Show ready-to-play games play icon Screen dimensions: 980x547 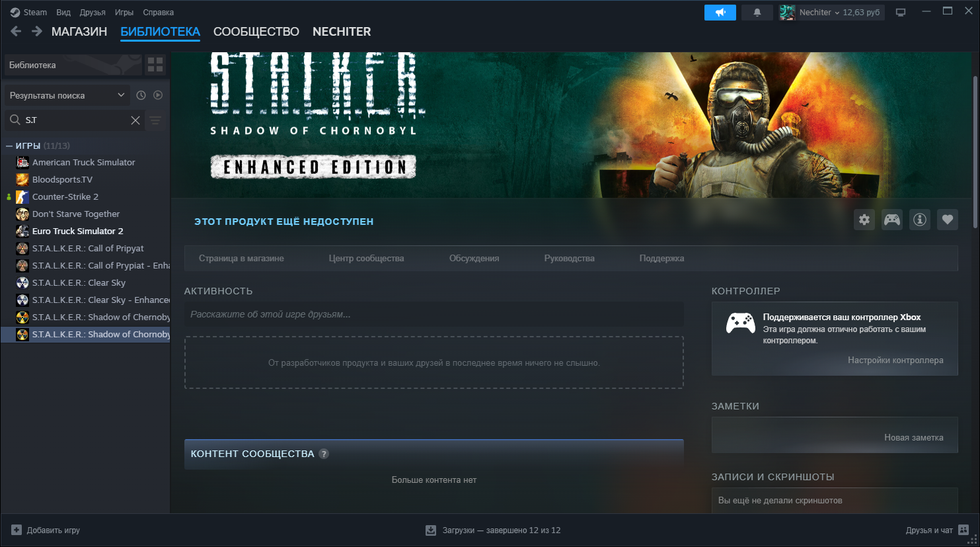coord(158,95)
